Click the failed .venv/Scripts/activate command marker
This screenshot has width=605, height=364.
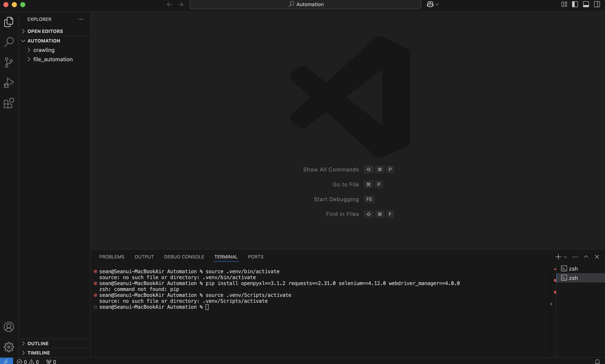[95, 295]
